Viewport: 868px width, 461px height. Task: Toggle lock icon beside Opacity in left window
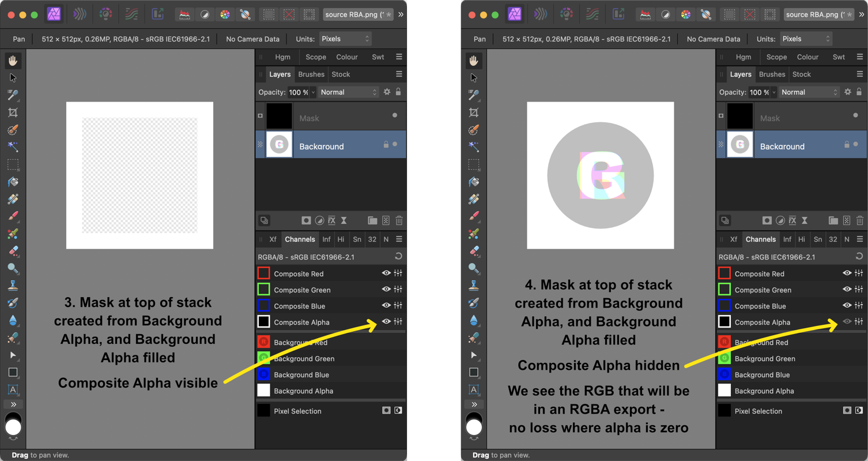pos(398,92)
